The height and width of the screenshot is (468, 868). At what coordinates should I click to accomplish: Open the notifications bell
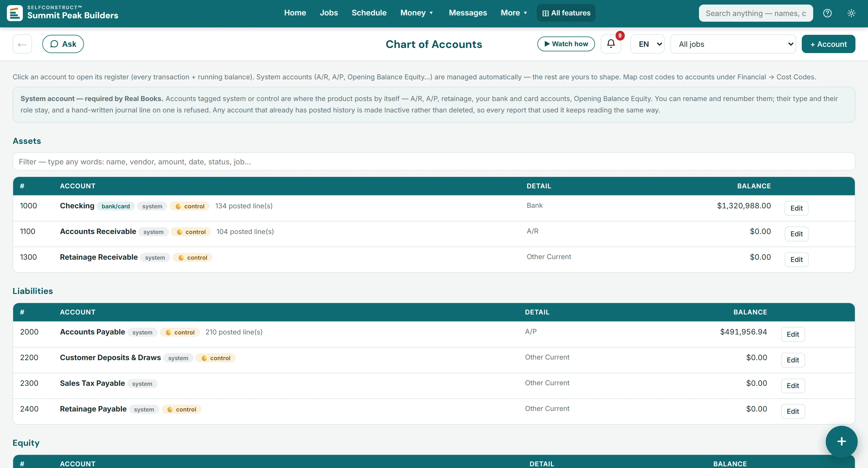tap(611, 44)
